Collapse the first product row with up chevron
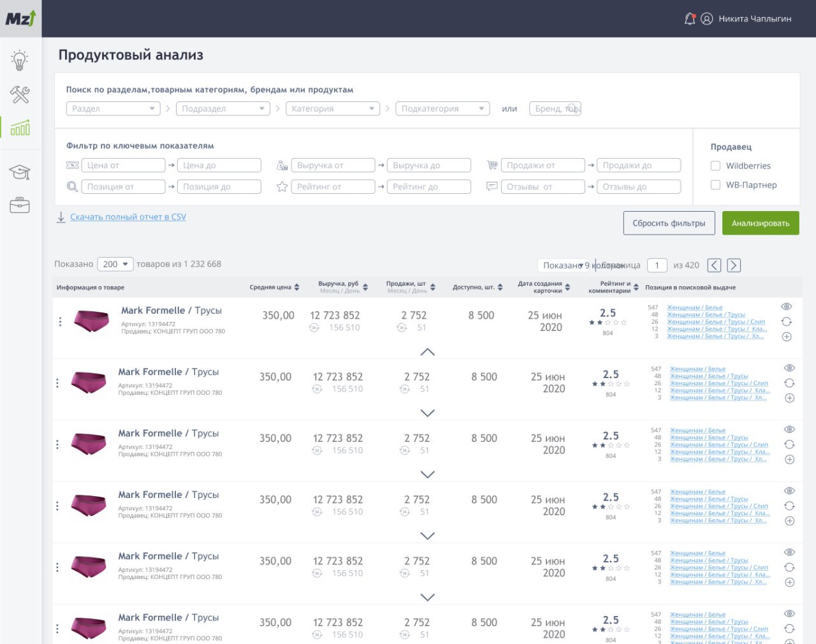The width and height of the screenshot is (816, 644). point(428,352)
